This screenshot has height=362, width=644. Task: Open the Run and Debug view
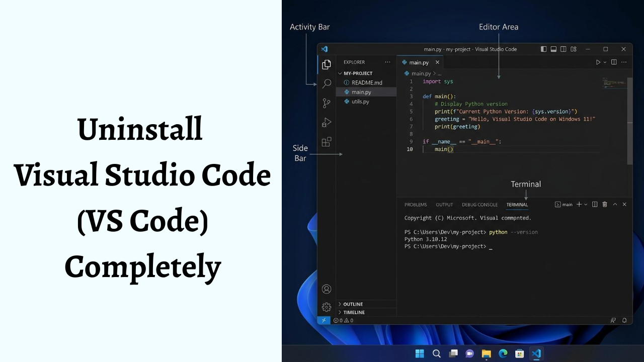(x=327, y=122)
